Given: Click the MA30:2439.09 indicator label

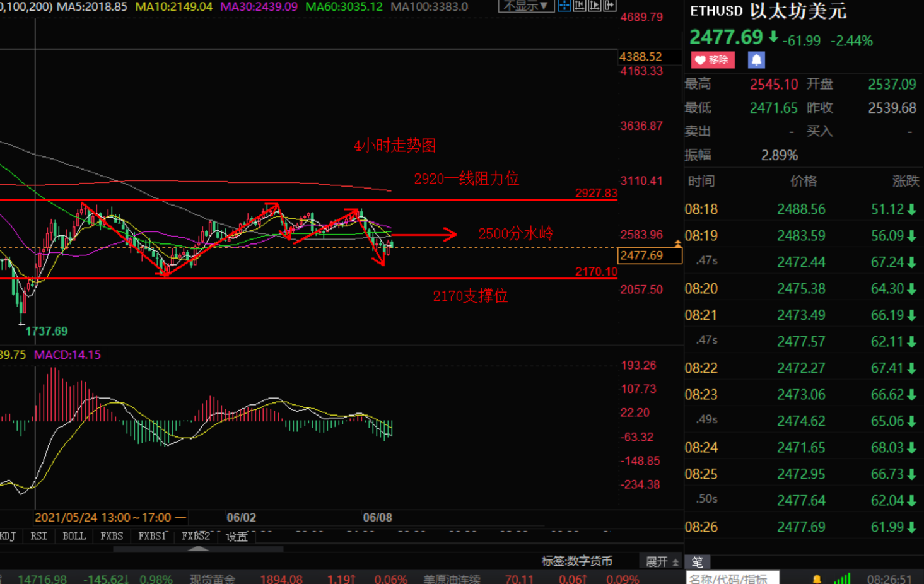Looking at the screenshot, I should point(259,7).
